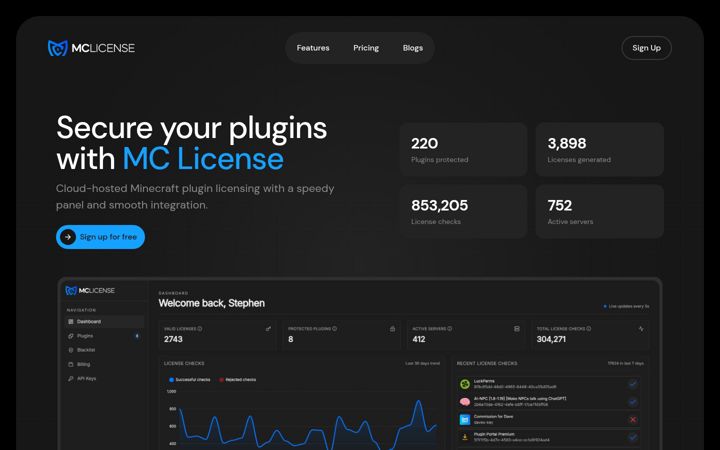720x450 pixels.
Task: Click the 304,271 total license checks value
Action: point(551,339)
